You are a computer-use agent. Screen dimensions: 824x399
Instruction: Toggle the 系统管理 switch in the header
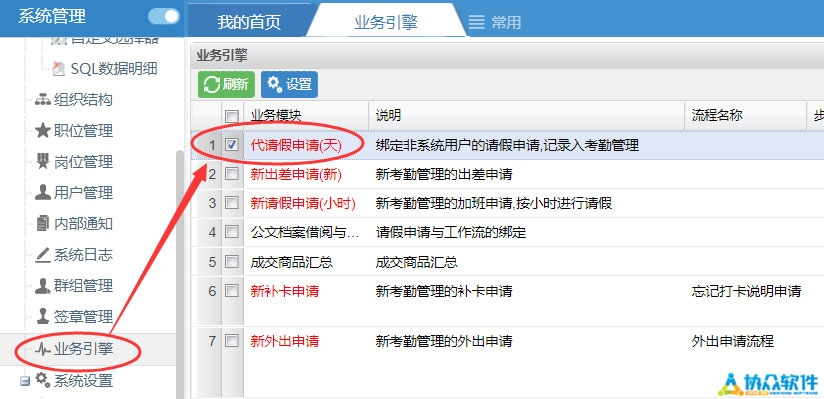pyautogui.click(x=163, y=16)
